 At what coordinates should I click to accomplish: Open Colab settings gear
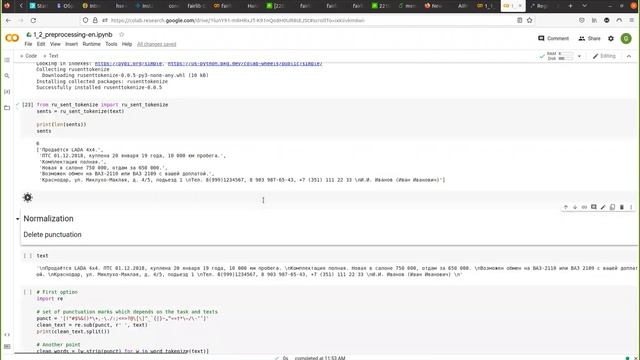[611, 38]
